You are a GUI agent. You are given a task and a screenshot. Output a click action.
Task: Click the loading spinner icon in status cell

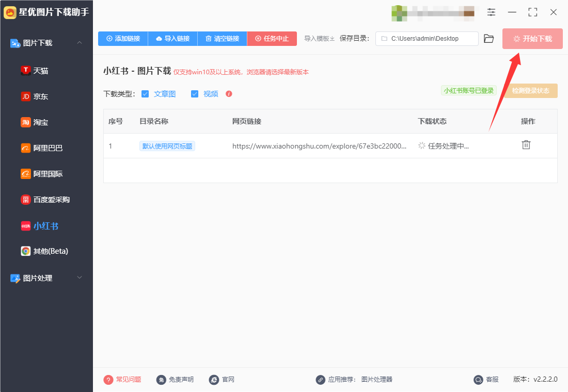point(422,145)
